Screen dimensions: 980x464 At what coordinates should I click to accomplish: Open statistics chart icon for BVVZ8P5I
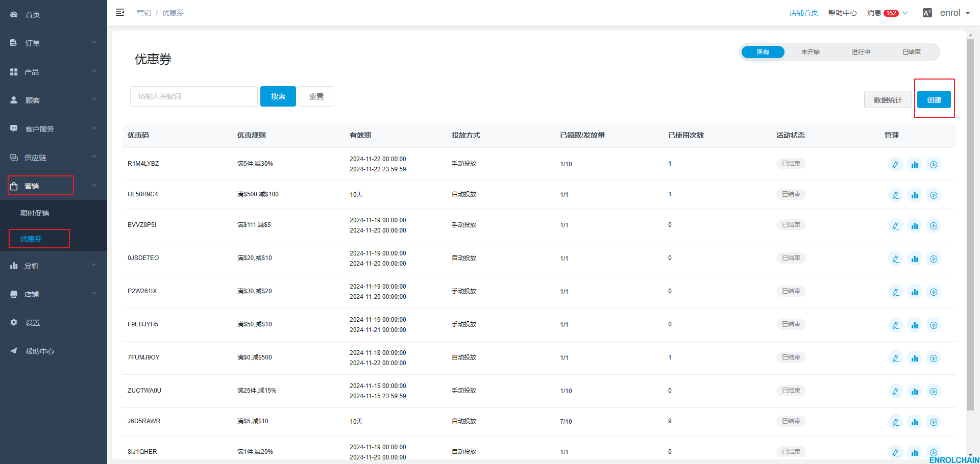click(x=915, y=225)
